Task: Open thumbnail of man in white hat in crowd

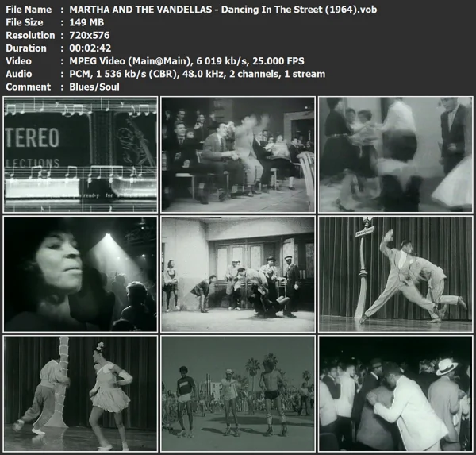Action: coord(396,393)
